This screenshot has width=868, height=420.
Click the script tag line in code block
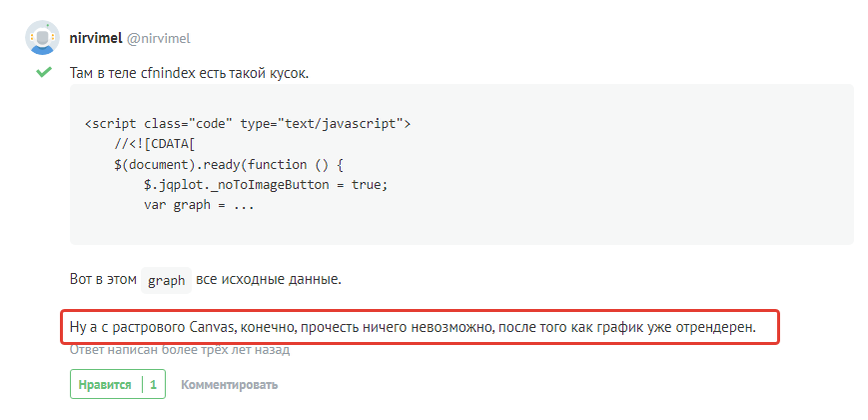pos(248,124)
